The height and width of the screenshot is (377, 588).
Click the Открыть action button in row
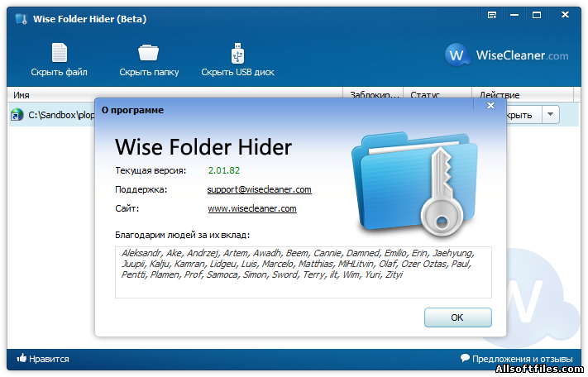pyautogui.click(x=523, y=115)
